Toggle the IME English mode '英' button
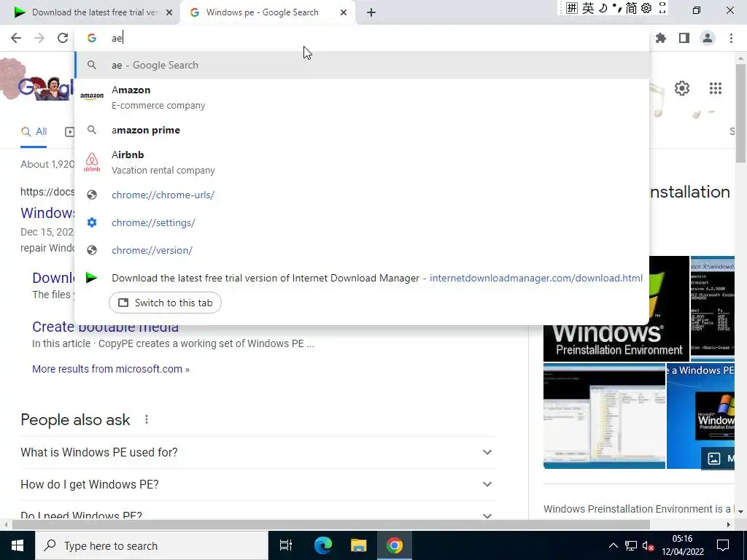 (x=588, y=8)
